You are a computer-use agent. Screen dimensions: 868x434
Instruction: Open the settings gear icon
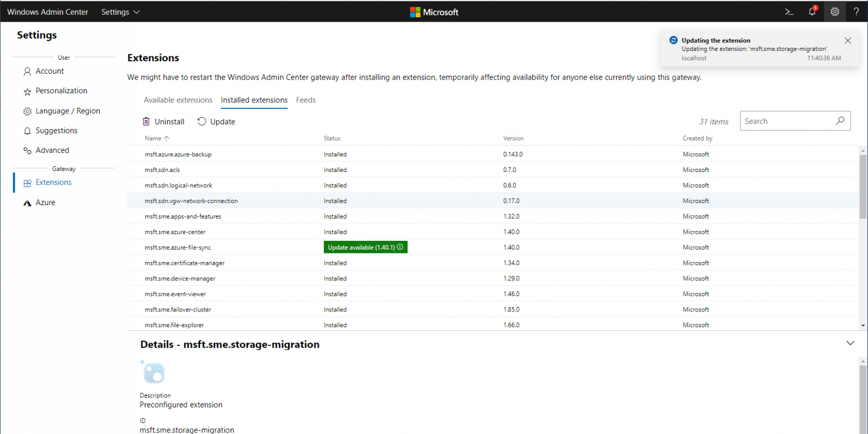click(835, 11)
